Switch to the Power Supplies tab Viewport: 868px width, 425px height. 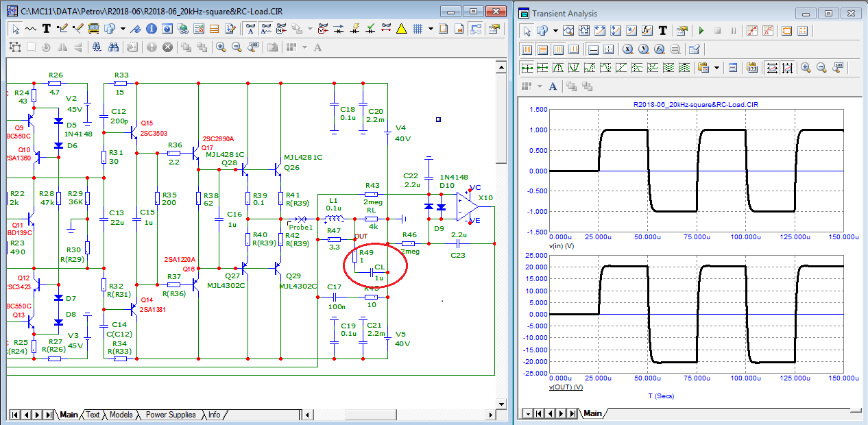171,415
